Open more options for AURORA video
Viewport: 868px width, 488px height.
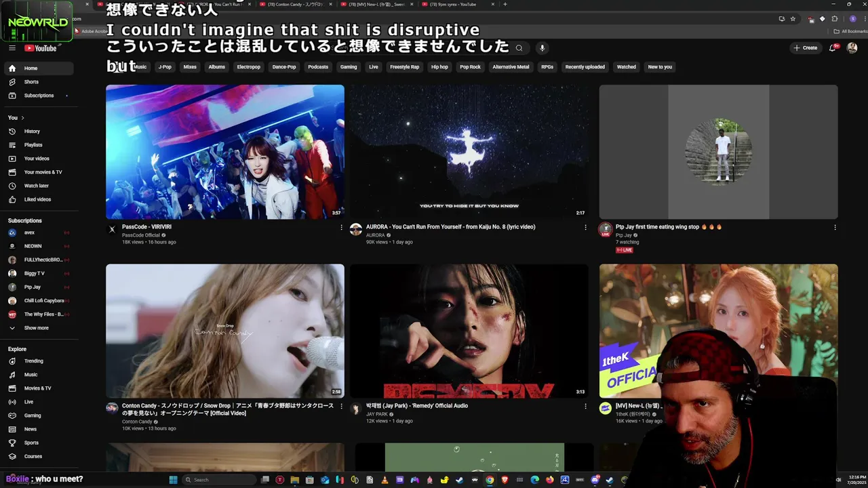(x=586, y=228)
